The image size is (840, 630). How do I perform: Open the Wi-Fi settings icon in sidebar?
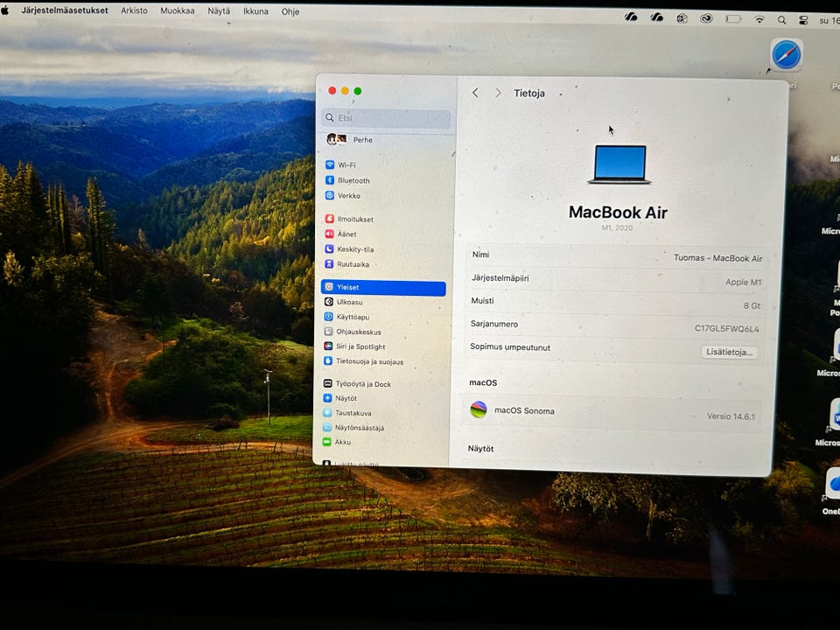click(x=330, y=165)
